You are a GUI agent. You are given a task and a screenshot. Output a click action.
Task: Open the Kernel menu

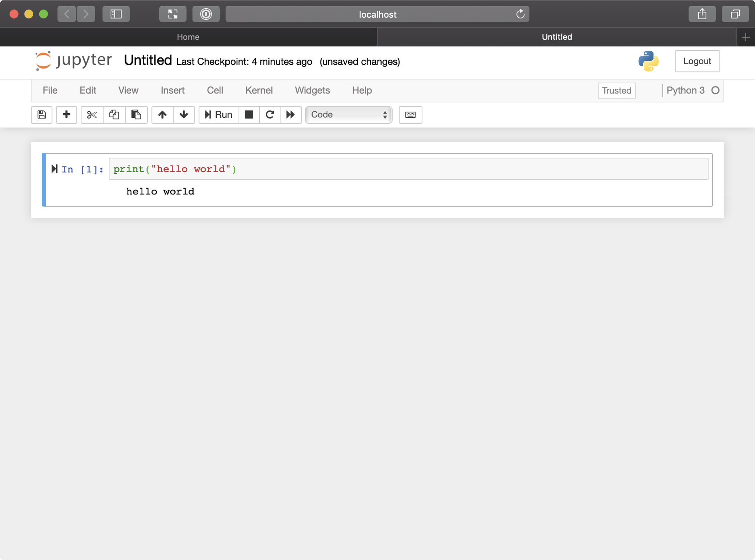[259, 91]
